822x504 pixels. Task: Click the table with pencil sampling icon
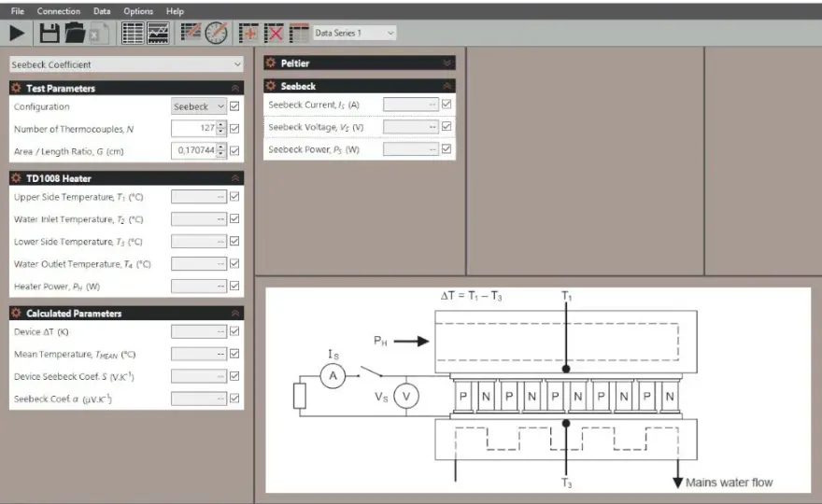click(191, 33)
